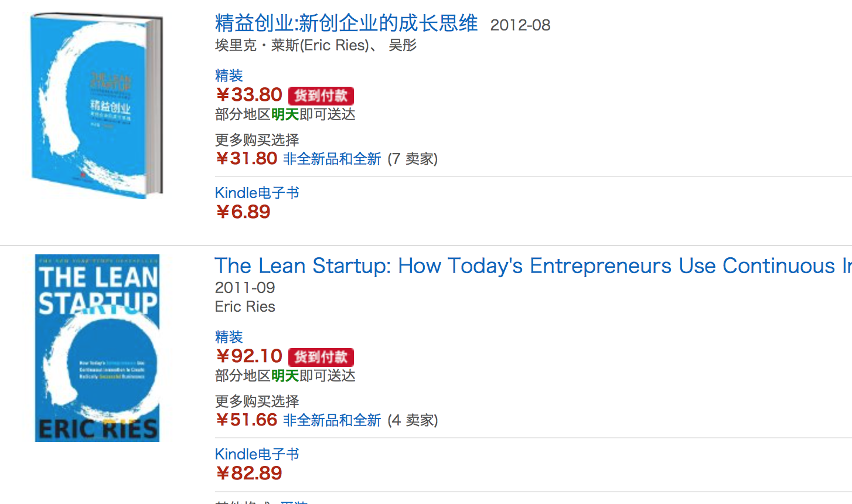Image resolution: width=852 pixels, height=504 pixels.
Task: Click author name Eric Ries under 2011-09
Action: click(245, 307)
